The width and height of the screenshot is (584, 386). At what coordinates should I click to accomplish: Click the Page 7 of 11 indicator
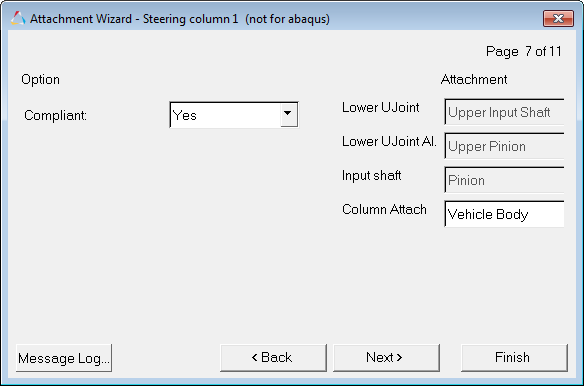(524, 51)
